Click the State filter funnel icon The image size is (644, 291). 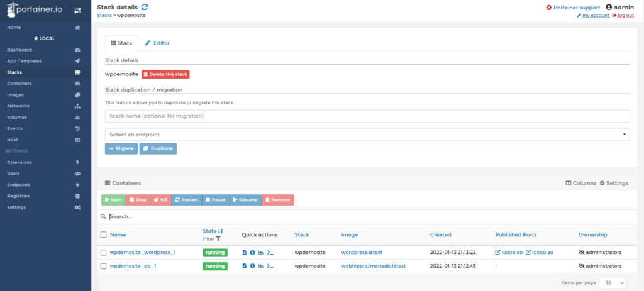click(x=218, y=239)
